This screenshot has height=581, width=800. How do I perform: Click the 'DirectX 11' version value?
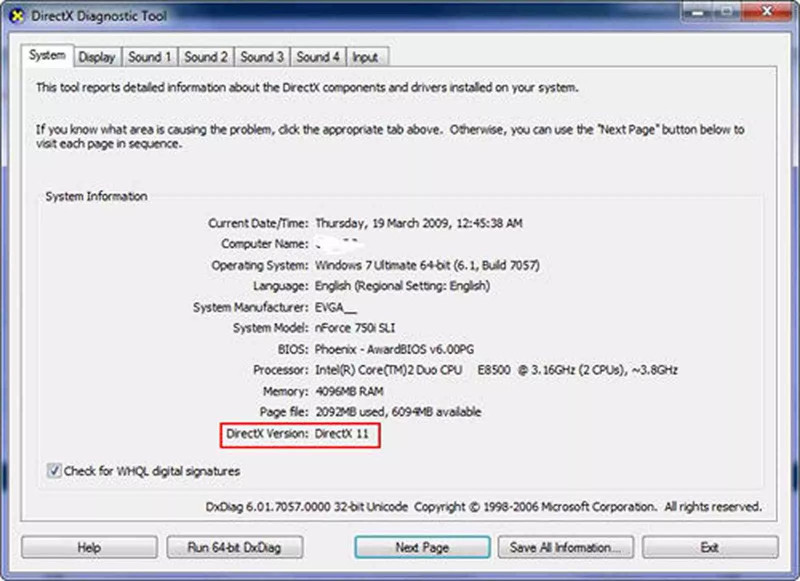(x=341, y=434)
